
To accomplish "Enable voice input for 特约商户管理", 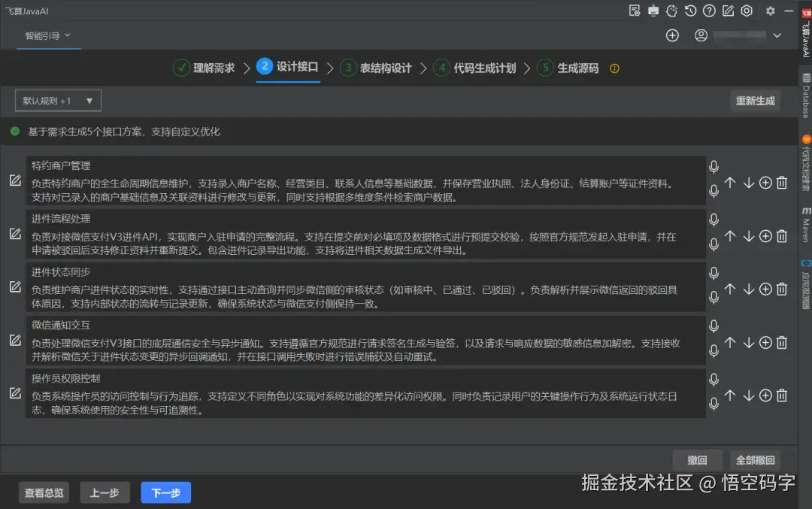I will (x=713, y=167).
